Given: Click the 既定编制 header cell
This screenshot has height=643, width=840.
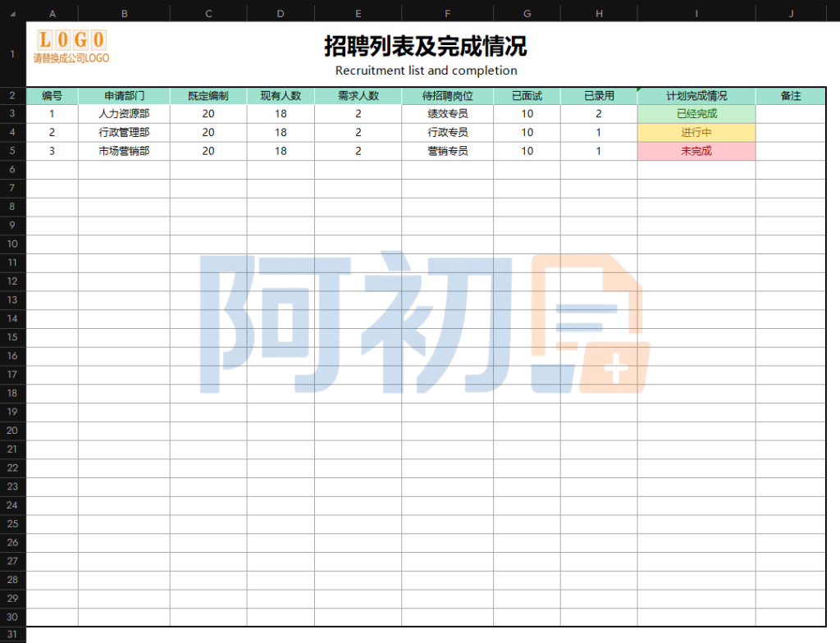Looking at the screenshot, I should [x=208, y=96].
